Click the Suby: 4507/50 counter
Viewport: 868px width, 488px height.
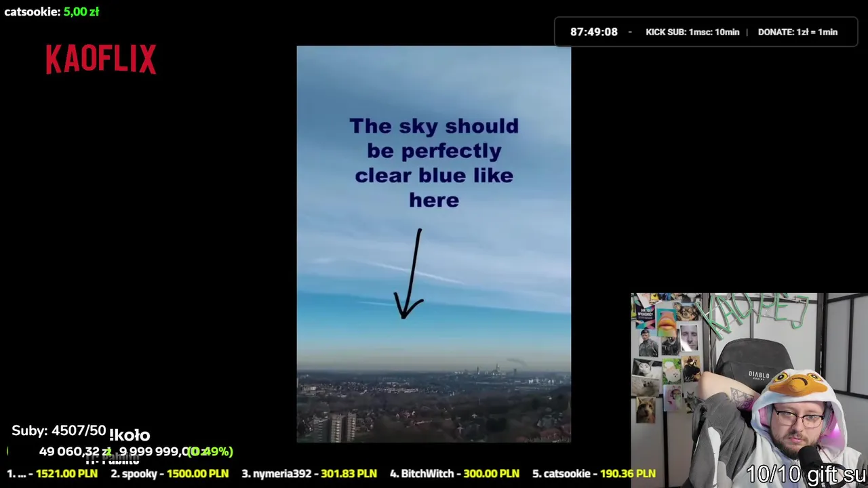tap(59, 431)
